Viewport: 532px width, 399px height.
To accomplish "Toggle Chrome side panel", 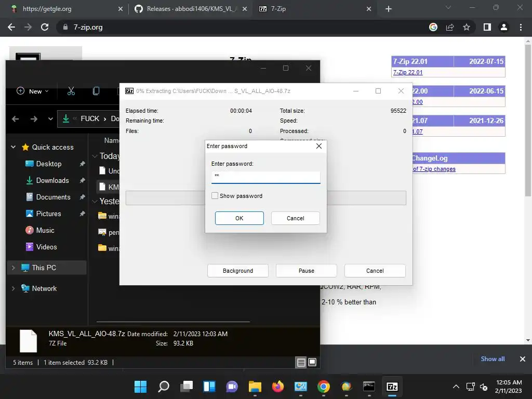I will tap(487, 27).
